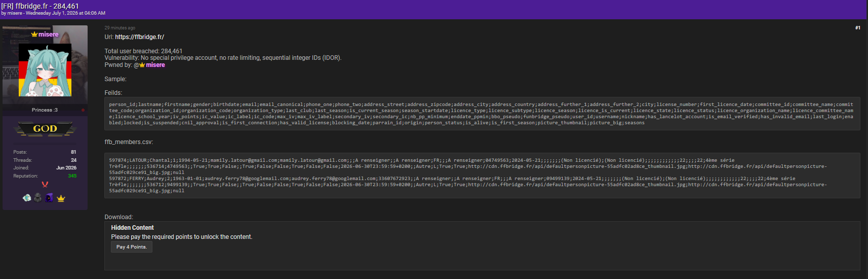Click the crown icon beside the sidebar username
Screen dimensions: 868x279
(34, 34)
